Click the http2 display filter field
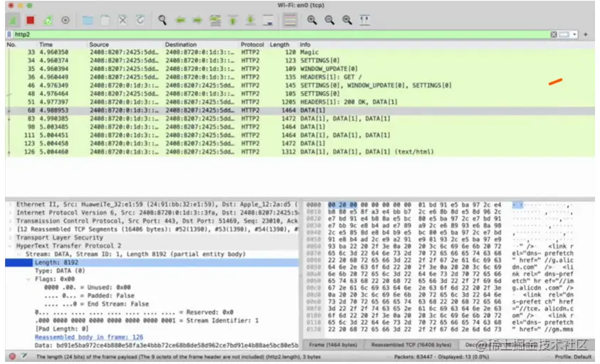Screen dimensions: 600x364 281,35
